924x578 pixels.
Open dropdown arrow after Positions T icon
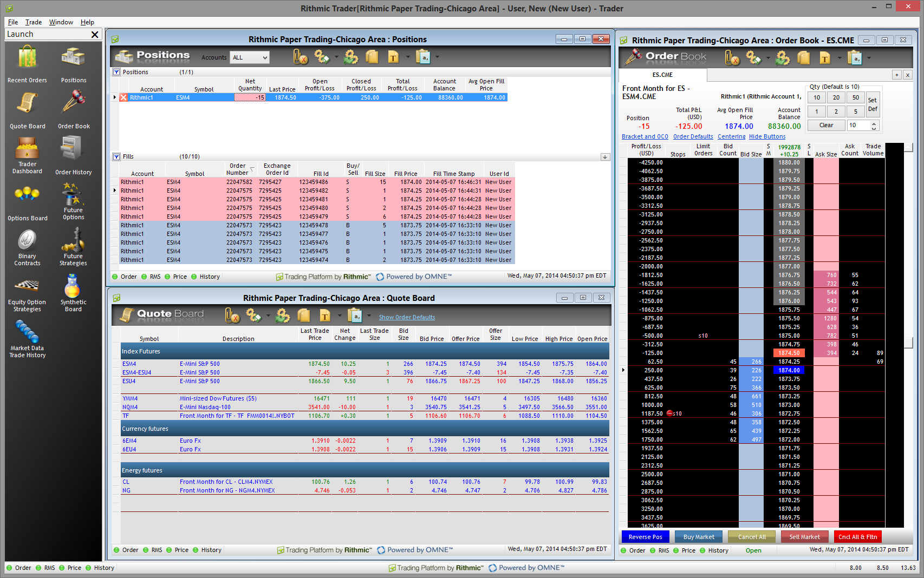(407, 57)
